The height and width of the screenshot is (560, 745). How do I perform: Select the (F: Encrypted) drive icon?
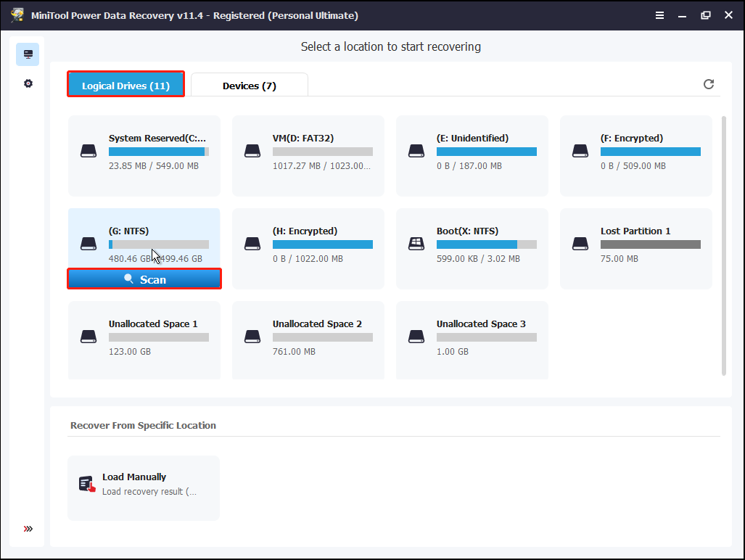click(580, 151)
